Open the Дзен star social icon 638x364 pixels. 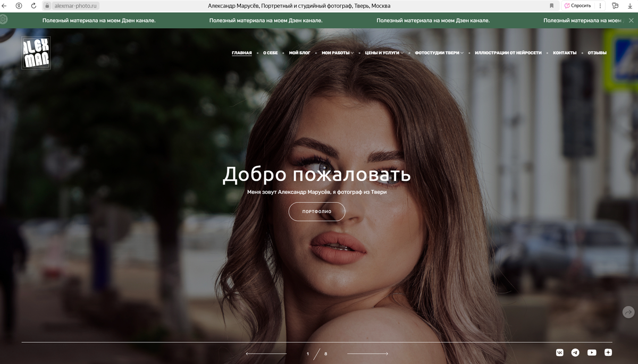tap(608, 352)
